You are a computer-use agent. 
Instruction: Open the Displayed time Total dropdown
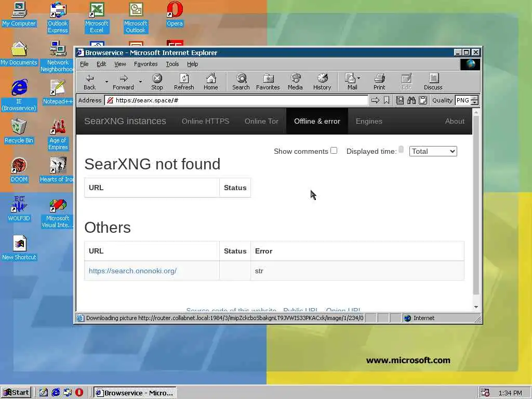point(433,151)
